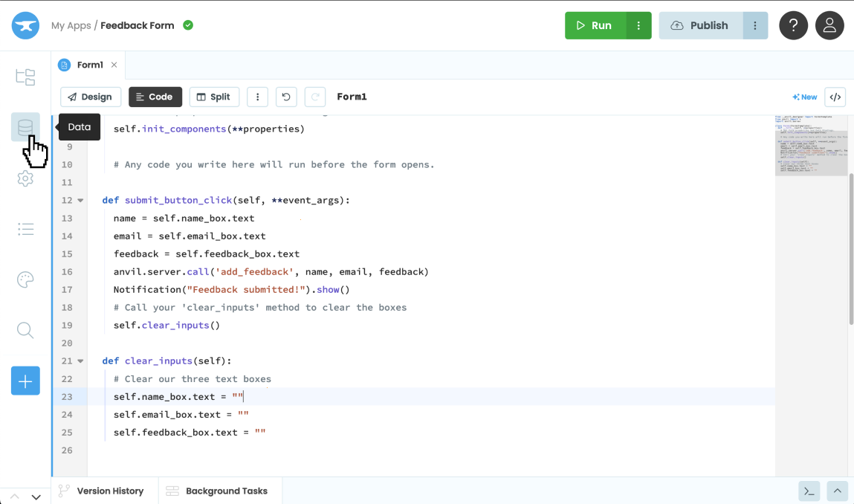854x504 pixels.
Task: Click the Run button
Action: [596, 25]
